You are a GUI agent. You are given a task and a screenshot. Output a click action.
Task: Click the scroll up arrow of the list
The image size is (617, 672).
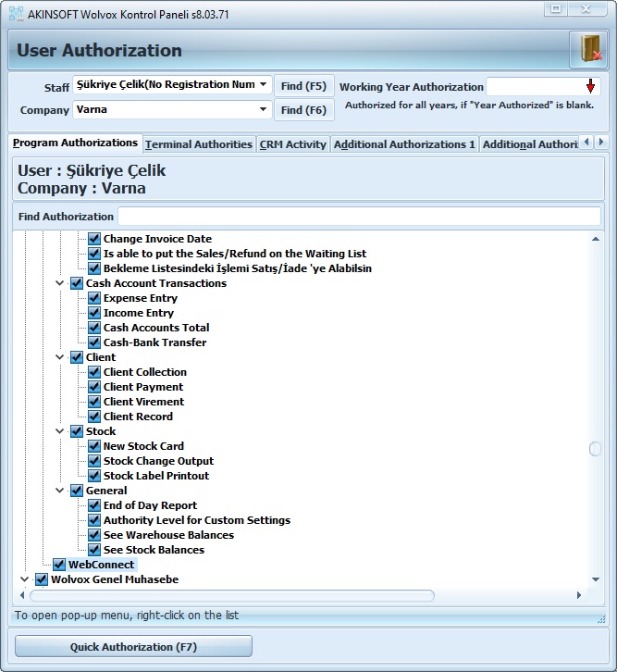[595, 239]
